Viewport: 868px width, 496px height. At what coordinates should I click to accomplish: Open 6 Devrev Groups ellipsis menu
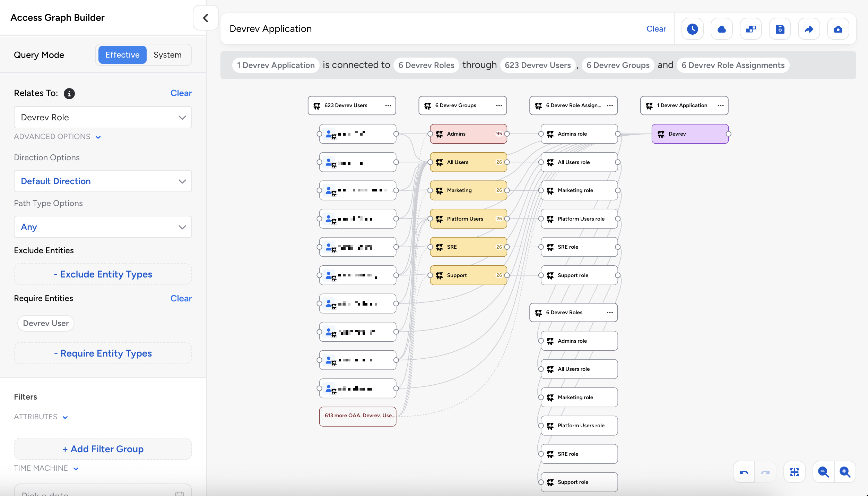point(499,105)
